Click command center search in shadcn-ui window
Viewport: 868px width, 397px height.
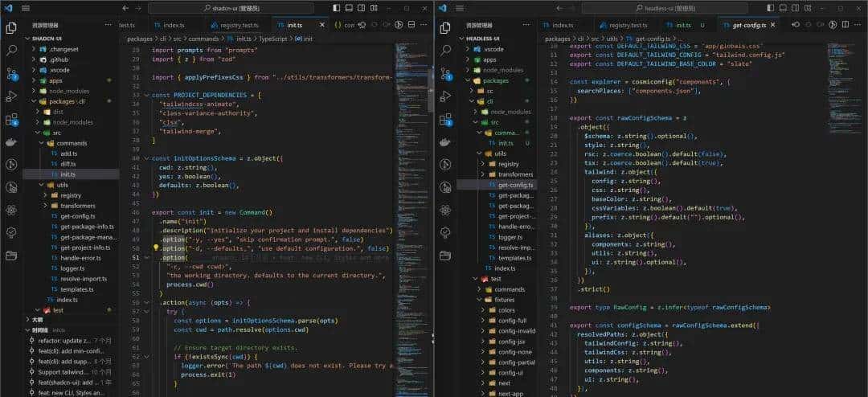[x=231, y=8]
